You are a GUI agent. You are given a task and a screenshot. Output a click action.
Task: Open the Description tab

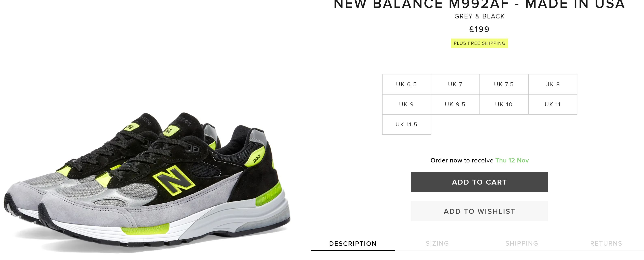pos(353,244)
